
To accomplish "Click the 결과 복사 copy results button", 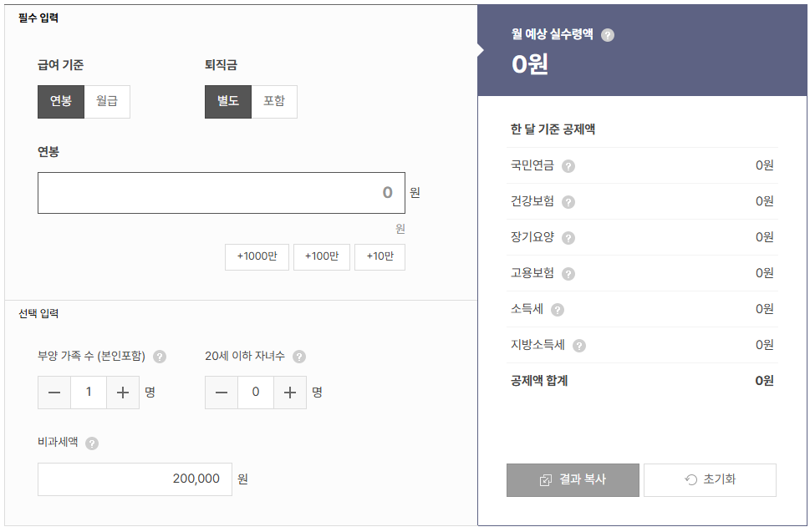I will click(x=572, y=480).
